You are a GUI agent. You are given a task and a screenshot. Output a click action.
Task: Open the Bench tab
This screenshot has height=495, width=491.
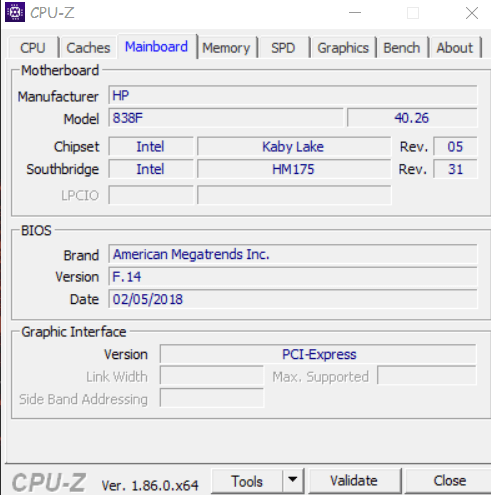(x=402, y=48)
